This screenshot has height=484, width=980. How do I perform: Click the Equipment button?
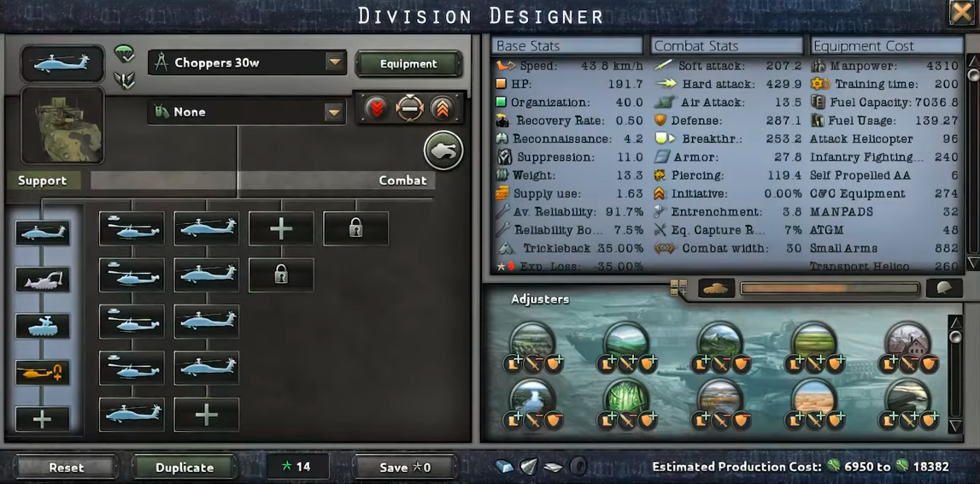(408, 64)
